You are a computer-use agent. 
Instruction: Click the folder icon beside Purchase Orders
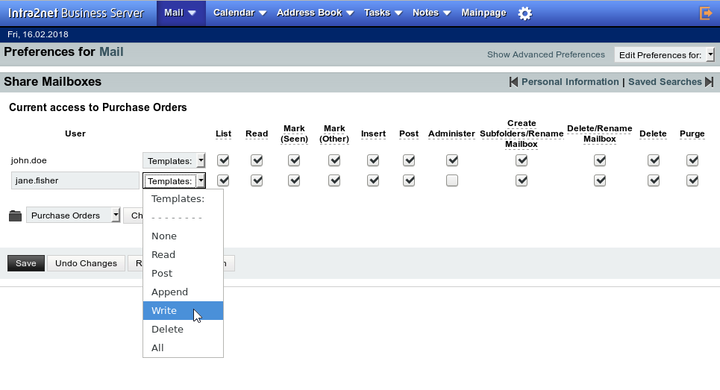pos(15,215)
